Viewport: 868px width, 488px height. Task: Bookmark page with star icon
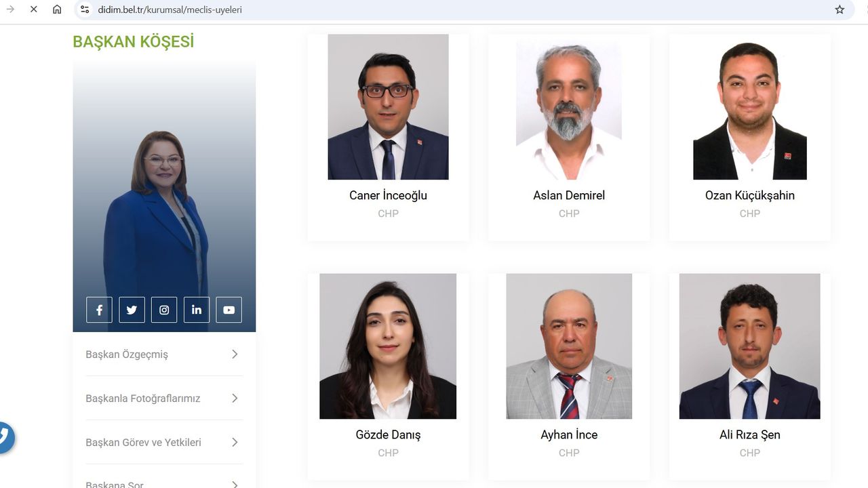840,9
